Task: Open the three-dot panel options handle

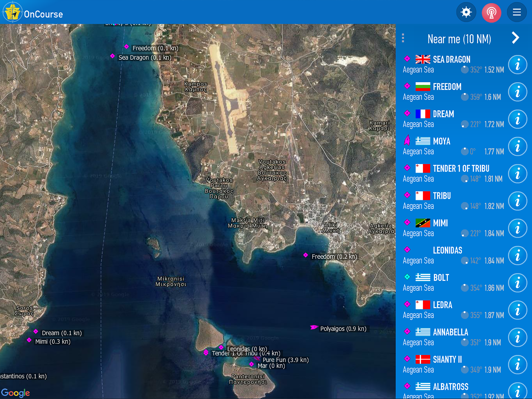Action: pos(403,38)
